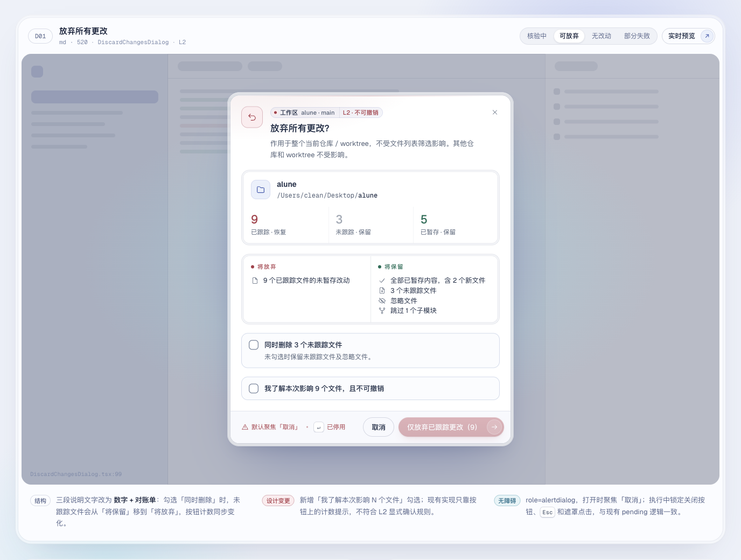
Task: Click the 结构 label badge
Action: pyautogui.click(x=40, y=501)
